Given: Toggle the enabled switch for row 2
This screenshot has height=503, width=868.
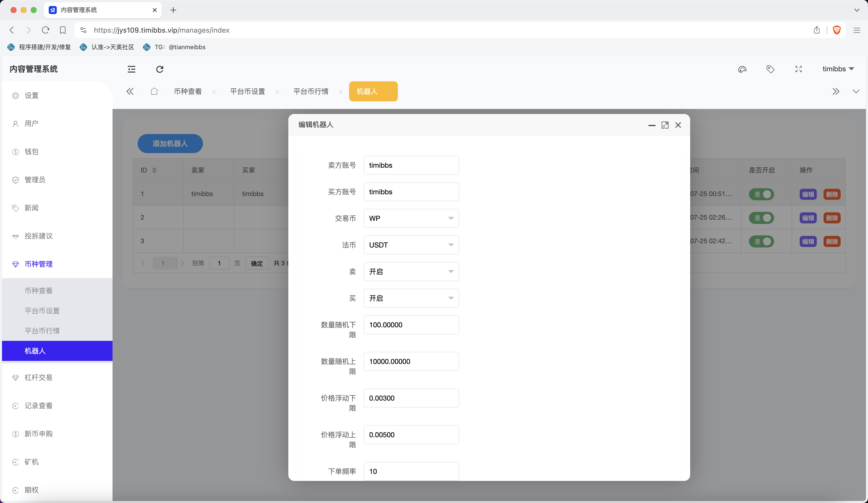Looking at the screenshot, I should click(x=761, y=218).
